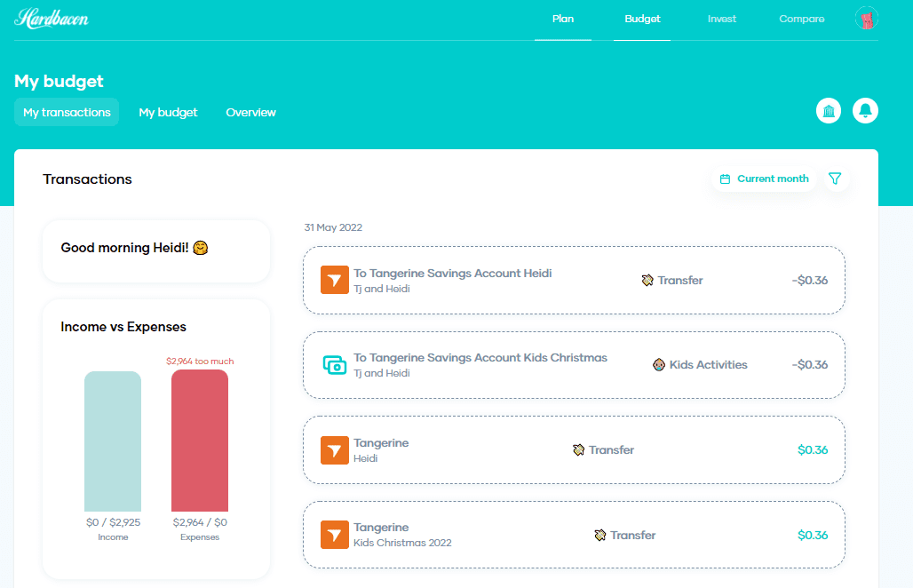
Task: Click the Income vs Expenses heading
Action: click(x=123, y=327)
